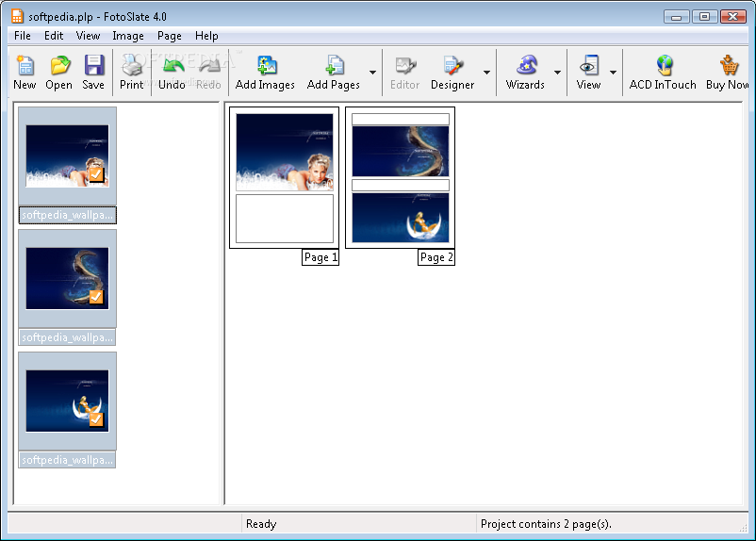Click 'Project contains 2 page(s).' status text

click(x=546, y=524)
